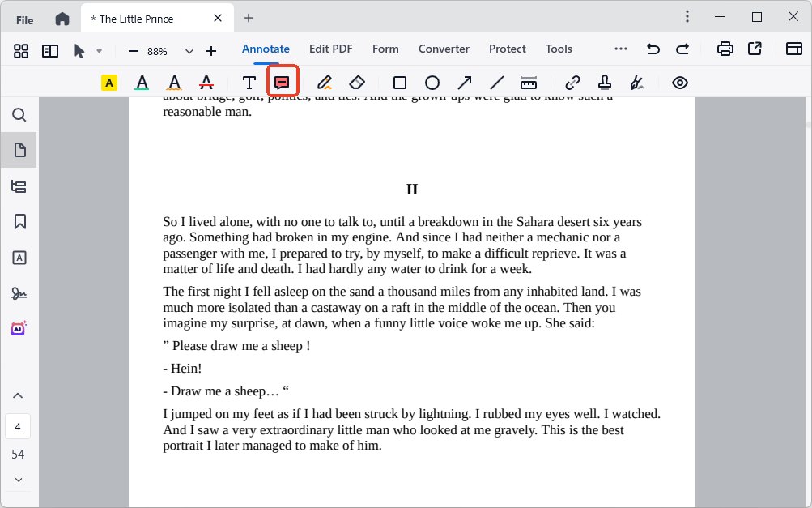This screenshot has height=508, width=812.
Task: Switch to the Edit PDF tab
Action: click(x=330, y=49)
